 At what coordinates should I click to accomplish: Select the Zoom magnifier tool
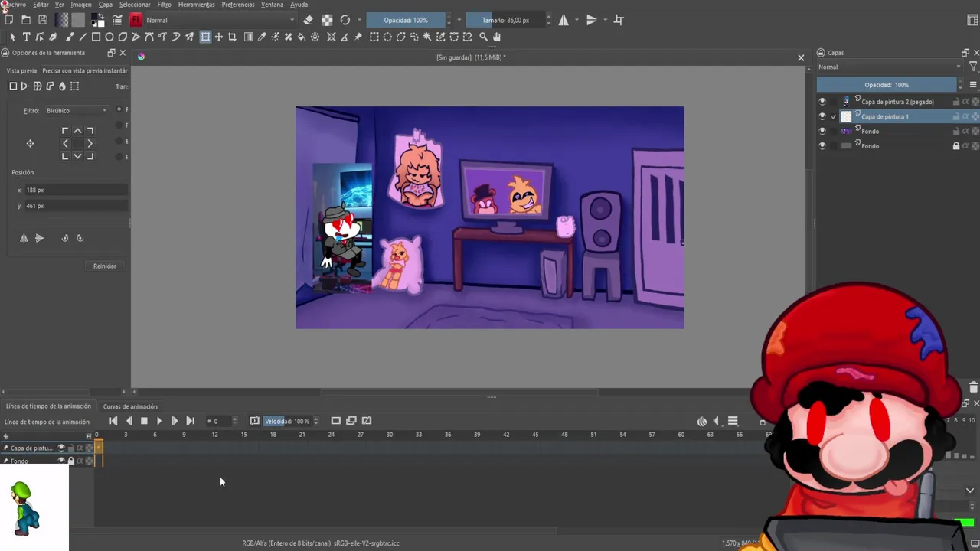tap(483, 37)
